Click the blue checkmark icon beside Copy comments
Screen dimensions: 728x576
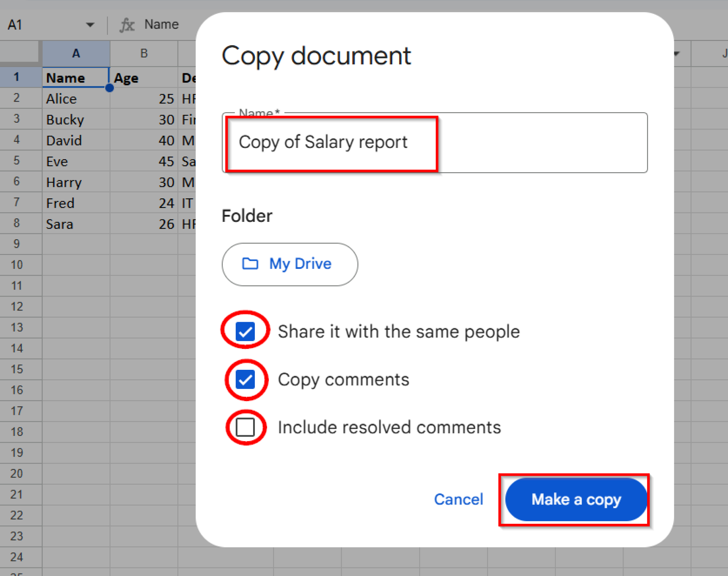pos(245,379)
